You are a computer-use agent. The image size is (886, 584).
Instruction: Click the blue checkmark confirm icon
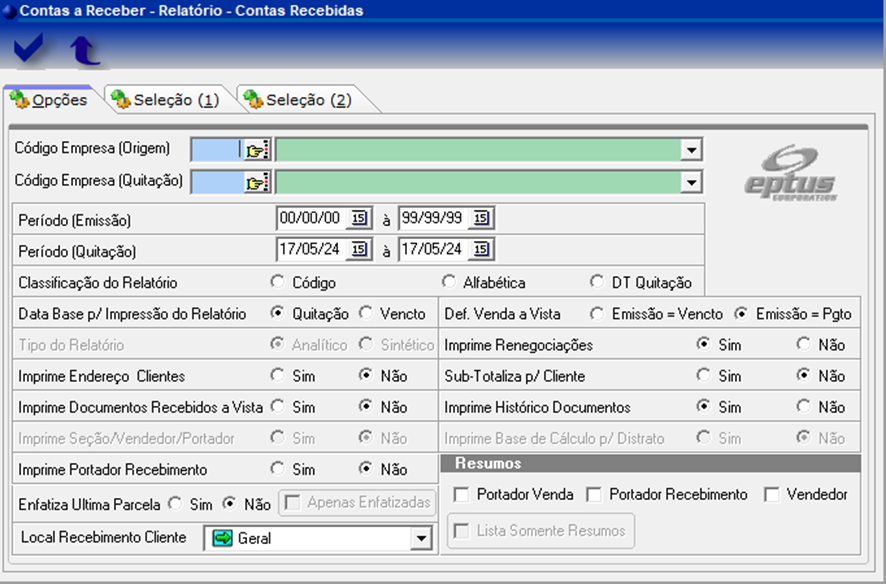(x=28, y=48)
